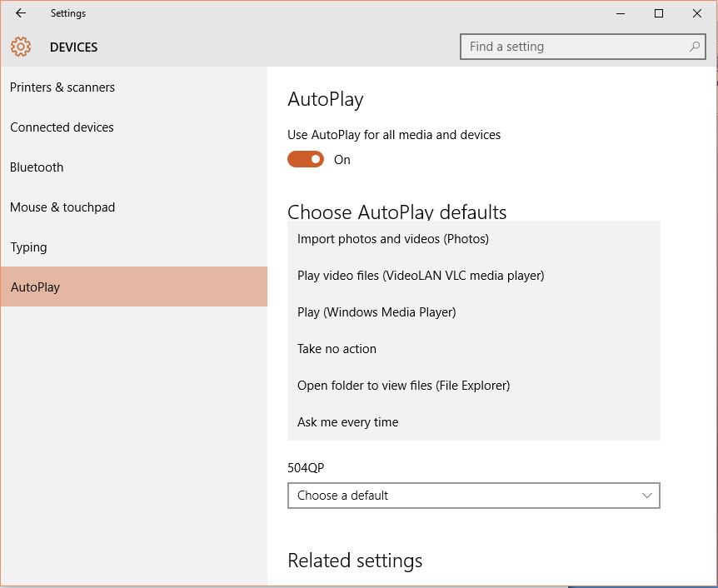Choose Import photos and videos (Photos)

click(393, 239)
